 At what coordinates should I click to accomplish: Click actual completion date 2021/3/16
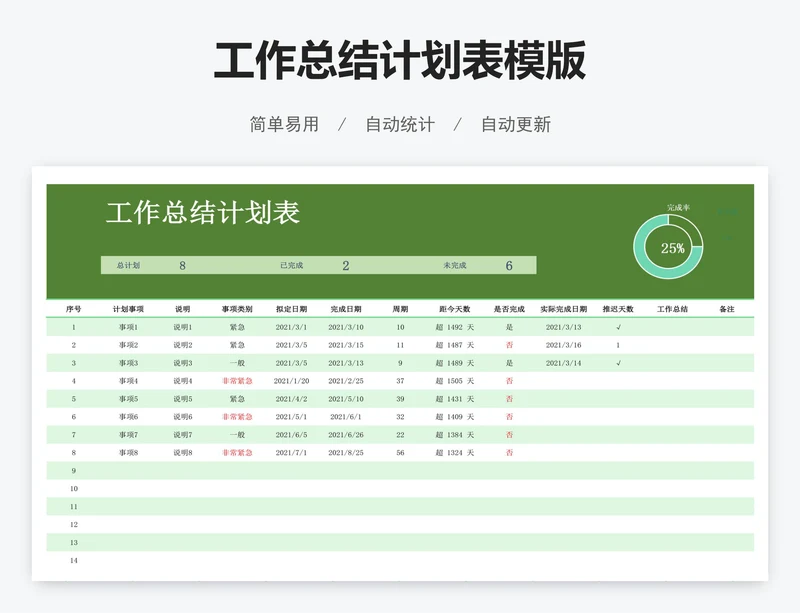(x=564, y=345)
